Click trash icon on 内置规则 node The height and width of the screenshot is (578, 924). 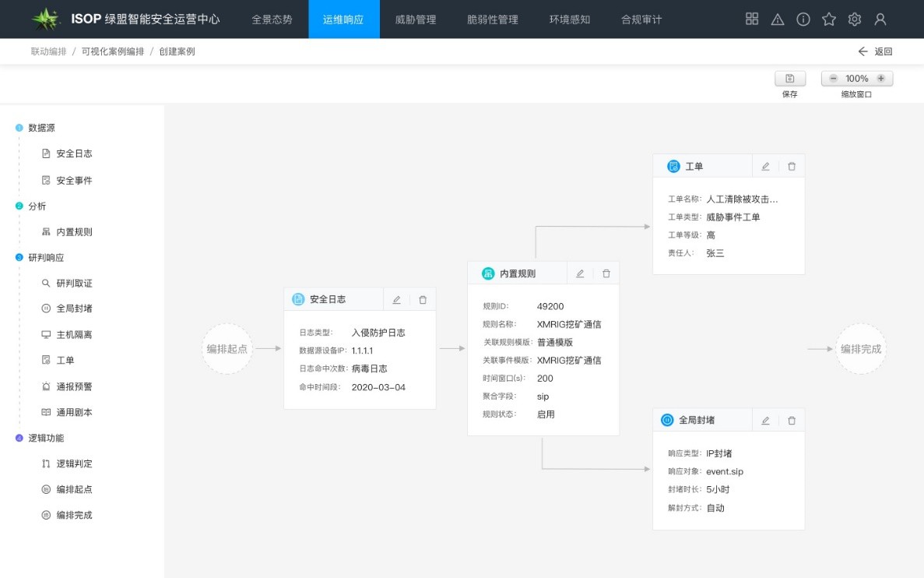click(x=606, y=273)
